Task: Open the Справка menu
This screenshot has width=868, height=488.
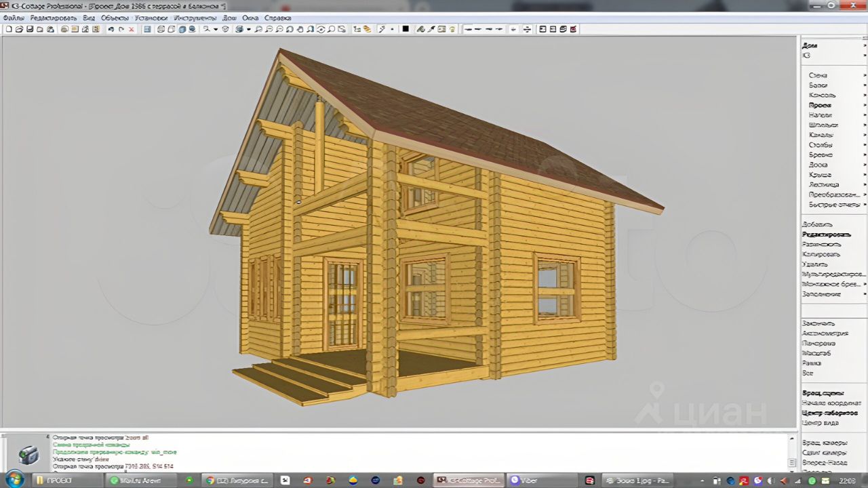Action: pyautogui.click(x=277, y=18)
